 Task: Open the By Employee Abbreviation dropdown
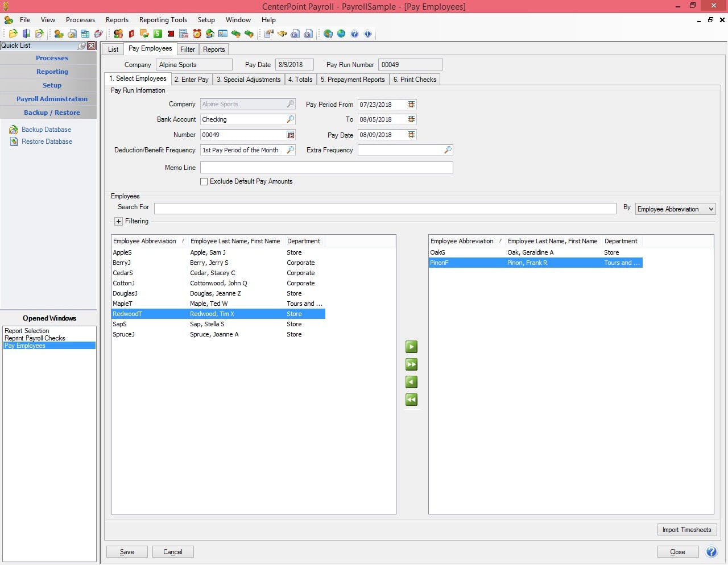tap(711, 209)
